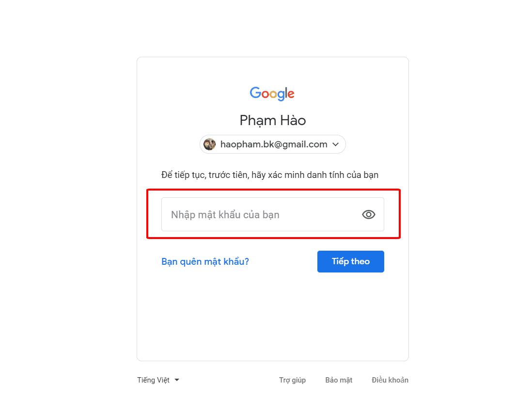This screenshot has width=532, height=416.
Task: Click the account profile avatar
Action: (x=210, y=144)
